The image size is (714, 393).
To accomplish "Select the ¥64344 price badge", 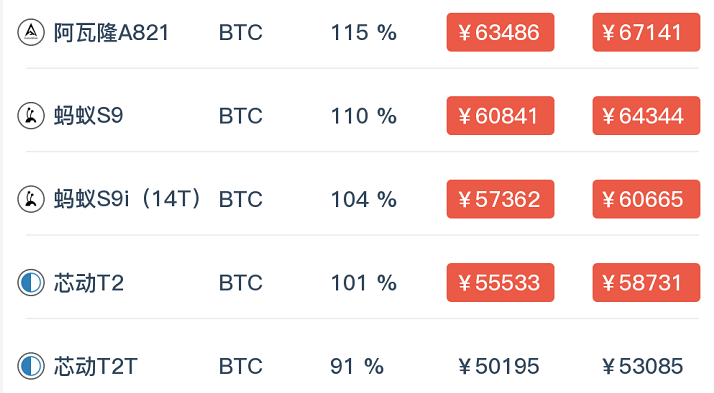I will click(x=646, y=116).
